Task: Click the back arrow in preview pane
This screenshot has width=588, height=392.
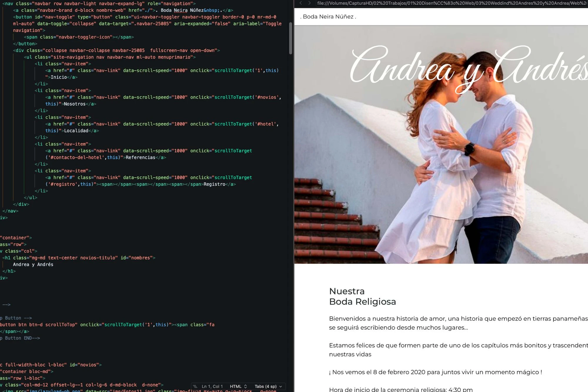Action: 301,3
